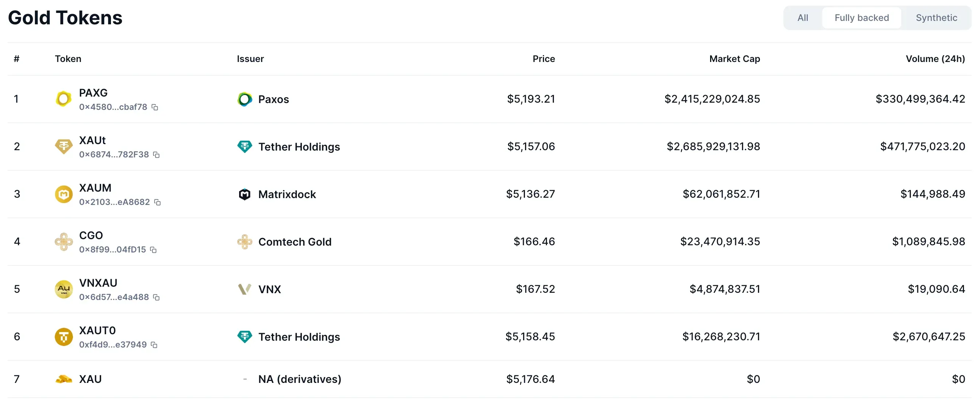Open the PAXG token name
The width and height of the screenshot is (980, 400).
point(93,93)
